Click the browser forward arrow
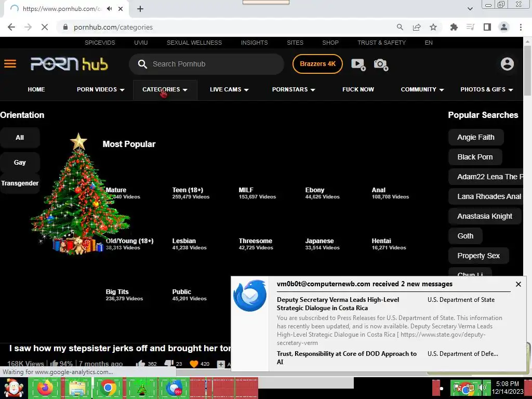 tap(28, 27)
